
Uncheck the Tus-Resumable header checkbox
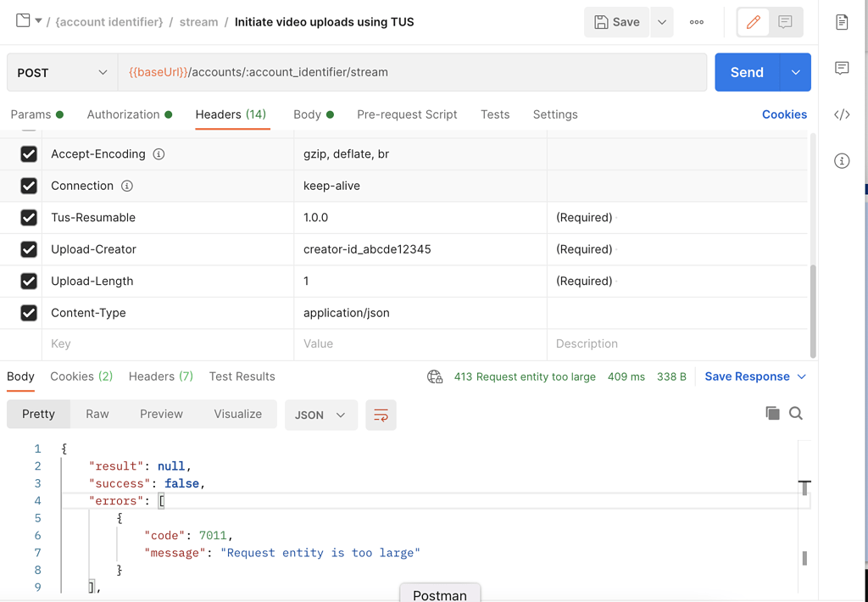click(x=29, y=218)
